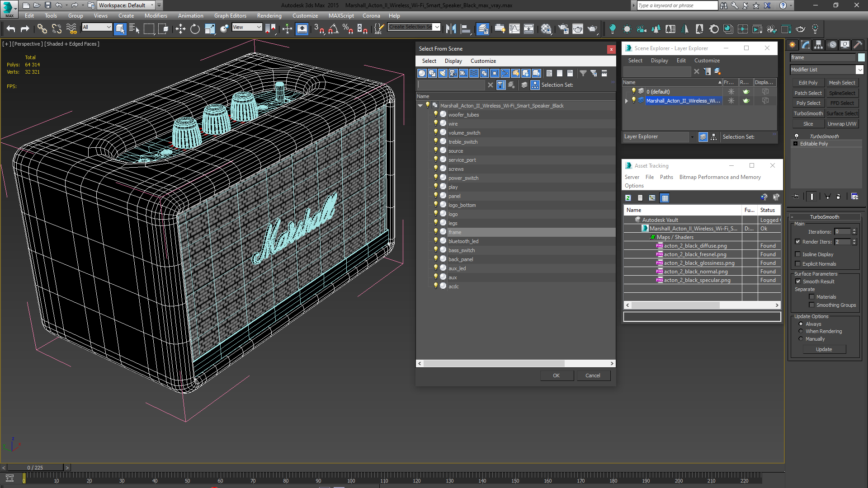Click OK in Select From Scene
Screen dimensions: 868x488
[x=556, y=375]
